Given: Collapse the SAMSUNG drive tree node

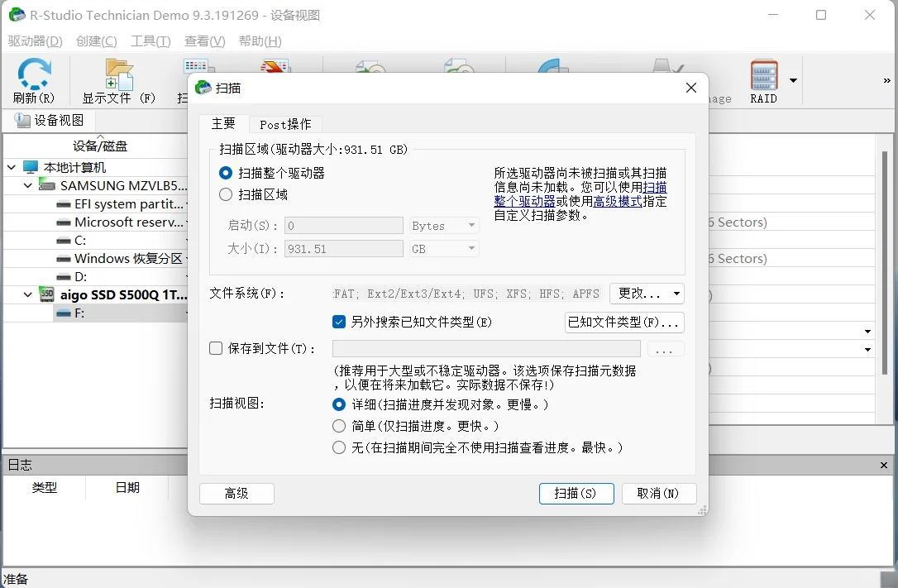Looking at the screenshot, I should click(27, 185).
